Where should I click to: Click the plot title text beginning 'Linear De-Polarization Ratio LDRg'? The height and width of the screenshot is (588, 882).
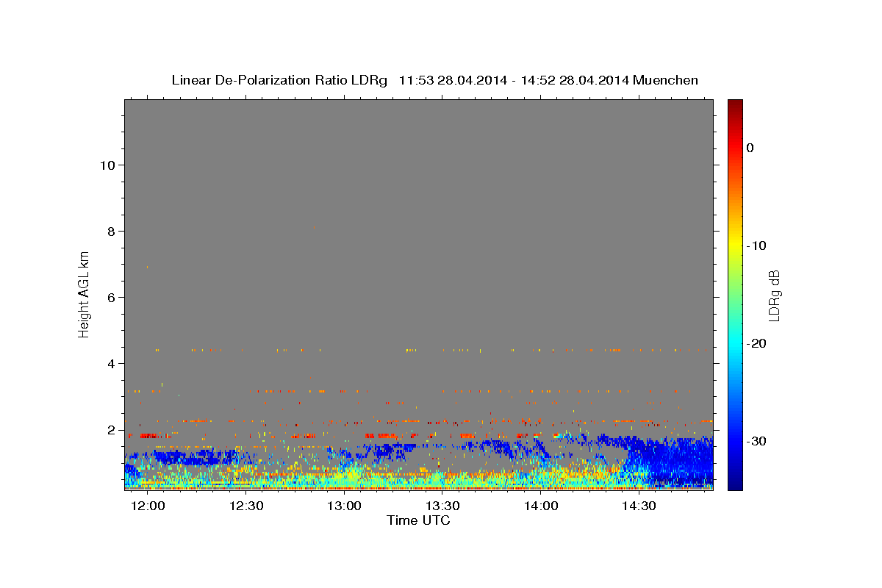[434, 80]
